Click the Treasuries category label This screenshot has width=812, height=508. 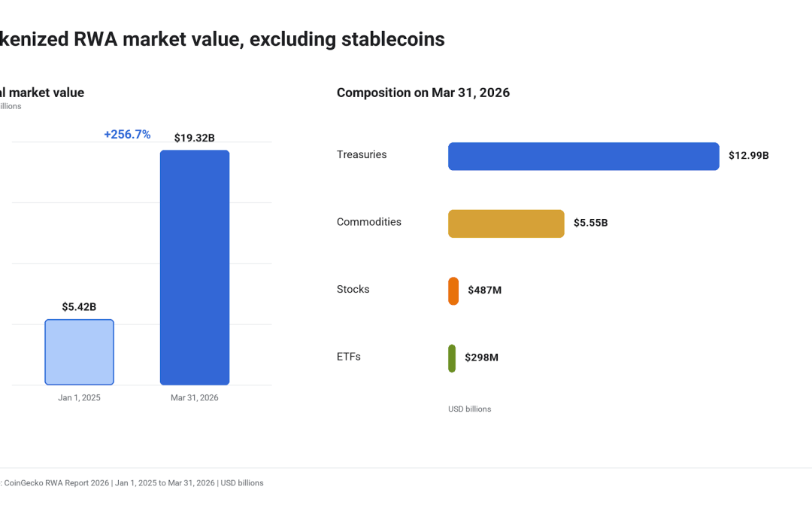point(362,154)
